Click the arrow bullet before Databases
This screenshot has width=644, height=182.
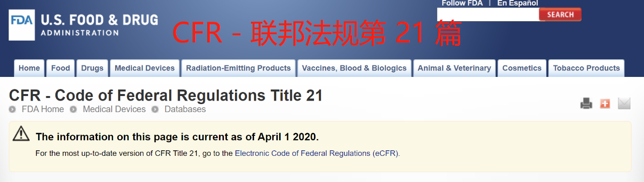pos(155,109)
